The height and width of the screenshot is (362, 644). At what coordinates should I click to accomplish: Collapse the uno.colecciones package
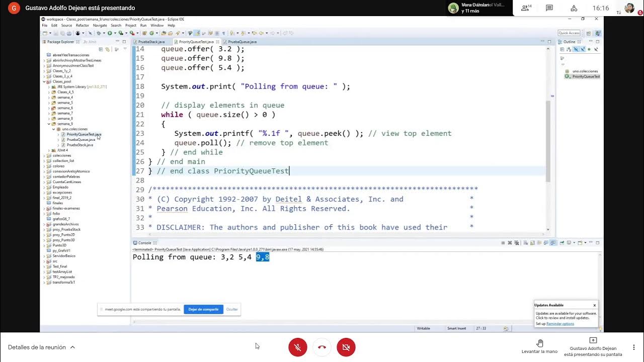click(53, 129)
